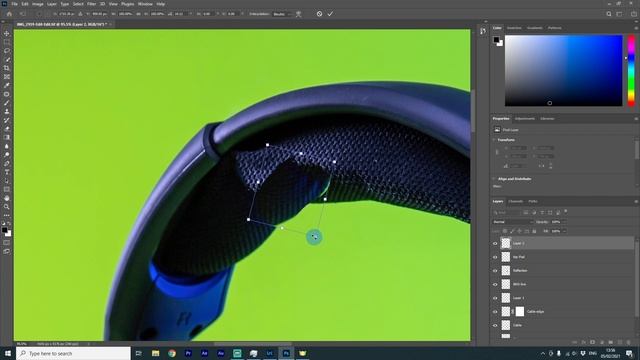
Task: Open the collapsed History panel icon
Action: [x=483, y=31]
